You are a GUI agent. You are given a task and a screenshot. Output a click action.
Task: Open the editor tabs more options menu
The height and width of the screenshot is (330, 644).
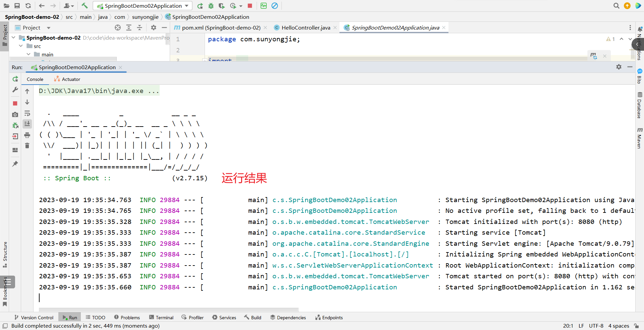[630, 28]
